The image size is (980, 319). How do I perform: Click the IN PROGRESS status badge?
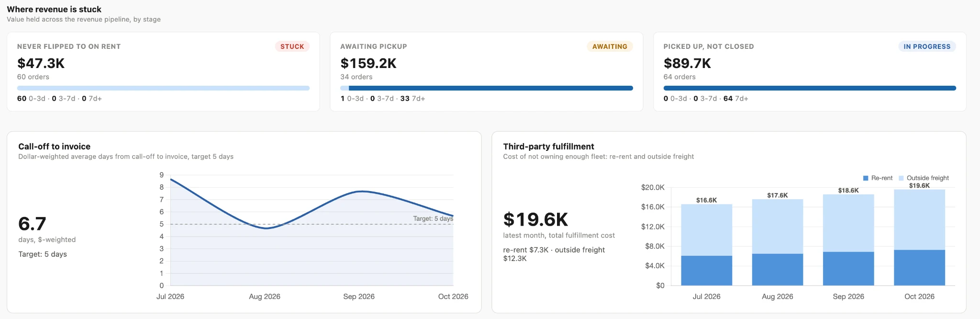click(x=927, y=46)
